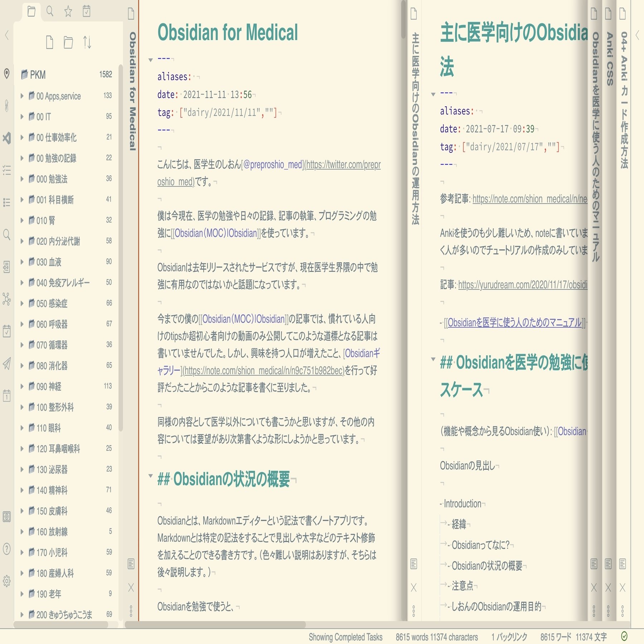Expand the 00 Apps,service folder
The width and height of the screenshot is (644, 644).
coord(22,96)
